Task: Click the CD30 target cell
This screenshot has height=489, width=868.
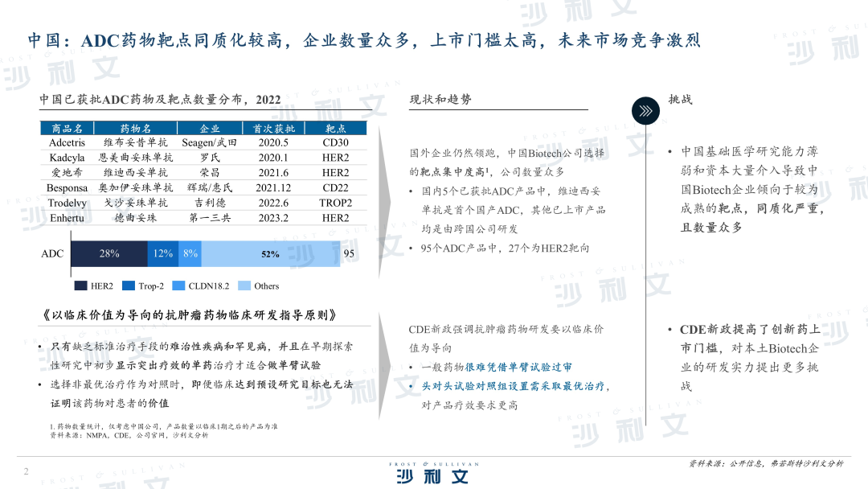Action: click(336, 142)
